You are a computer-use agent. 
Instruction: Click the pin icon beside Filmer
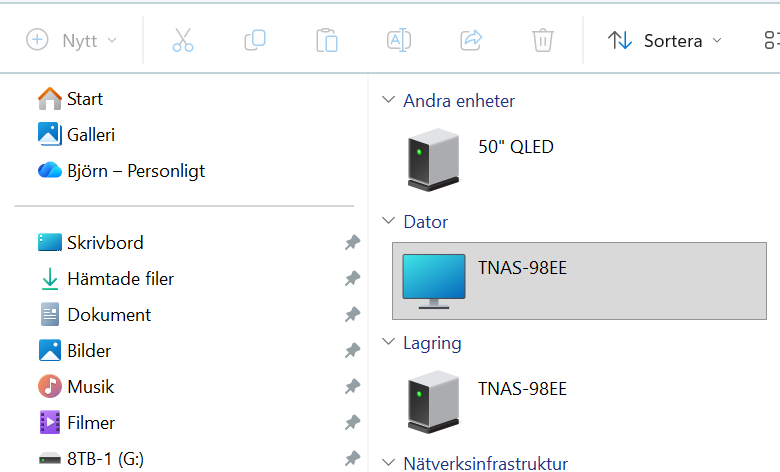pos(352,423)
